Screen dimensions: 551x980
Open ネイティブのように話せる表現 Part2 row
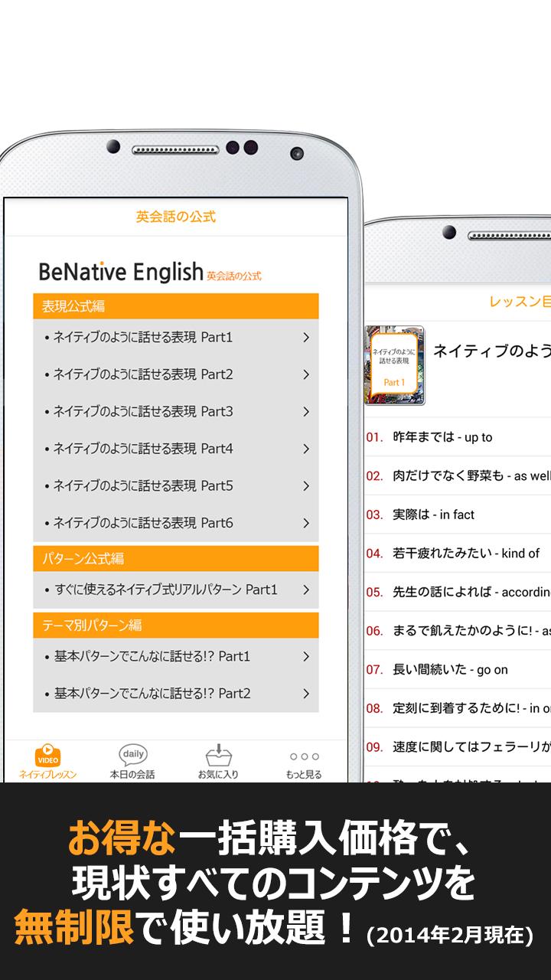tap(176, 374)
